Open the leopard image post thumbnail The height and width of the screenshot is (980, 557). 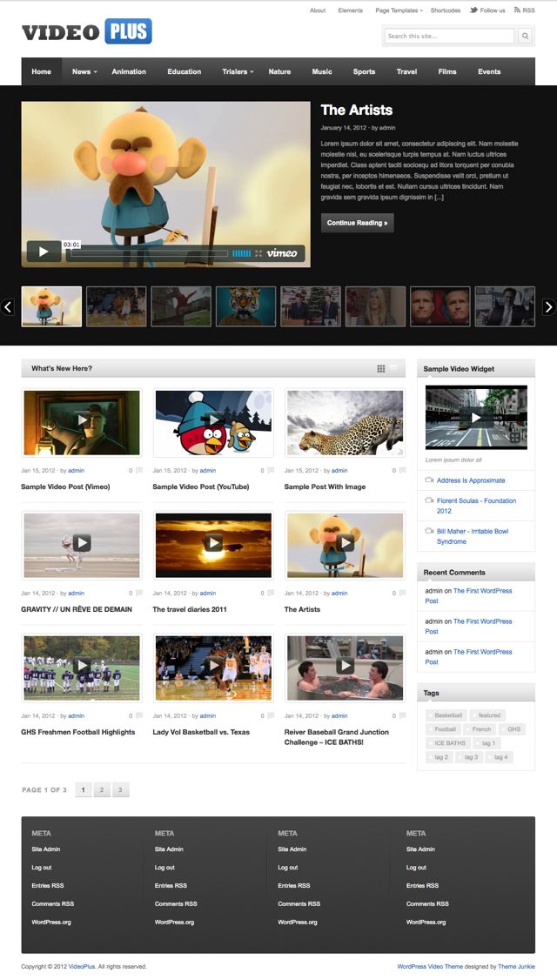(345, 422)
